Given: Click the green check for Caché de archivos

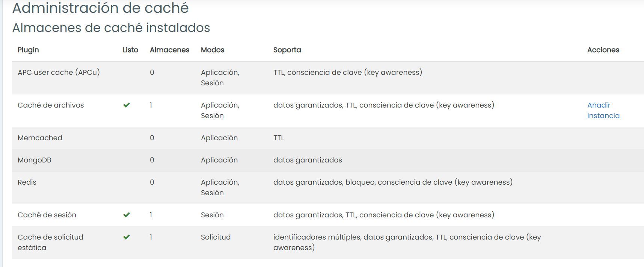Looking at the screenshot, I should click(127, 105).
